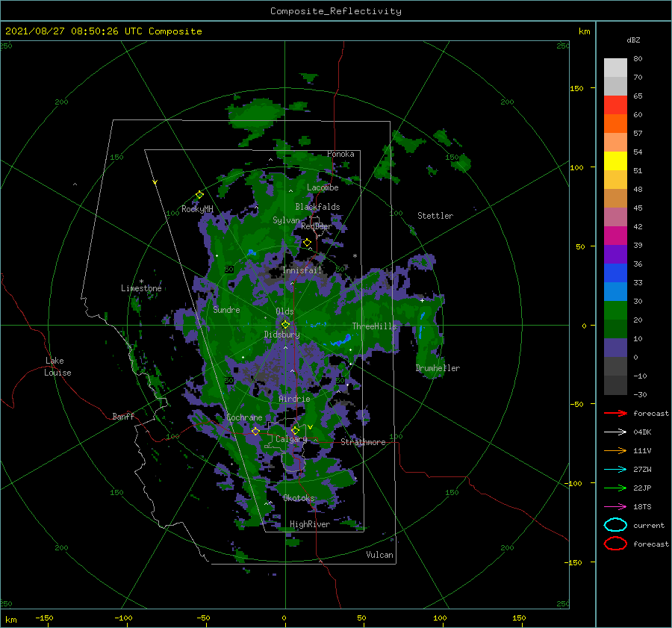The width and height of the screenshot is (672, 628).
Task: Select the Innisfail label on map
Action: 302,270
